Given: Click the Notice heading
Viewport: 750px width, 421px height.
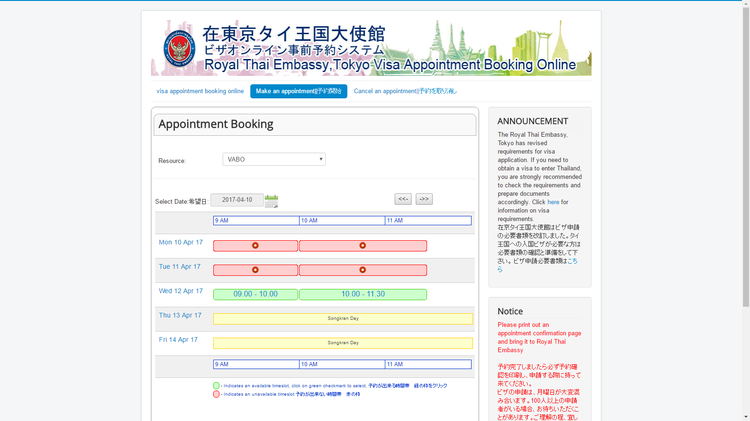Looking at the screenshot, I should click(x=510, y=311).
